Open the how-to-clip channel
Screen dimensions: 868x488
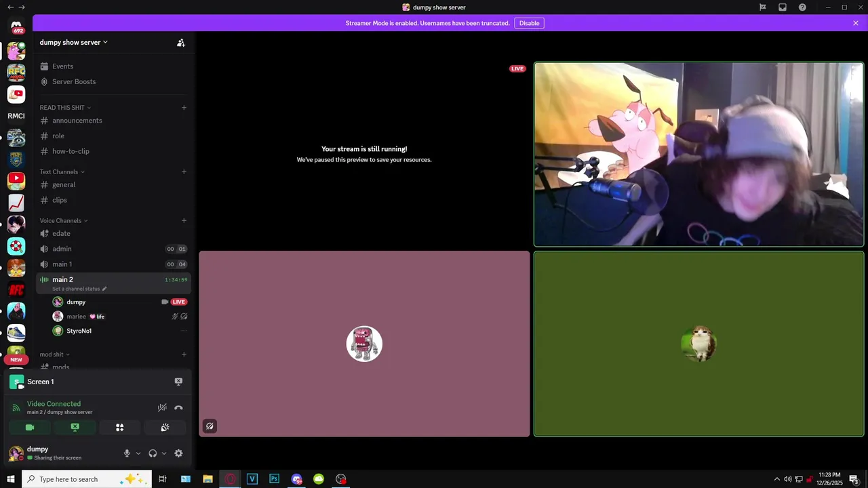113,151
